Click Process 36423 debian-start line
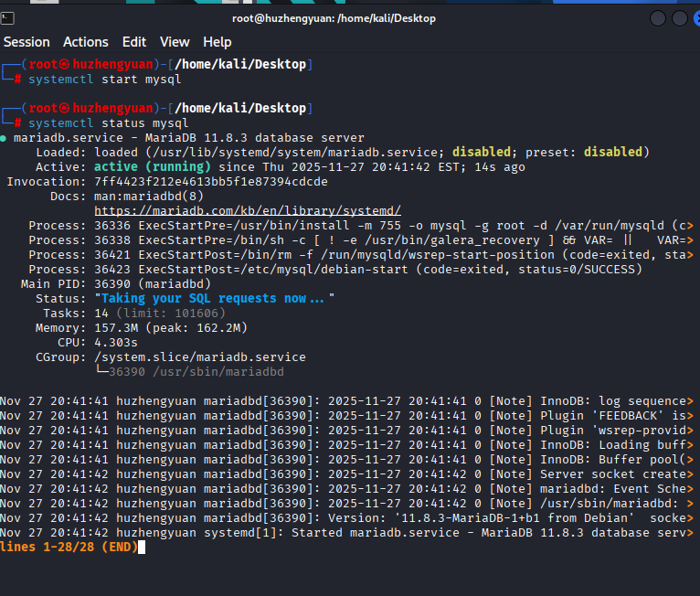This screenshot has height=596, width=700. 335,270
